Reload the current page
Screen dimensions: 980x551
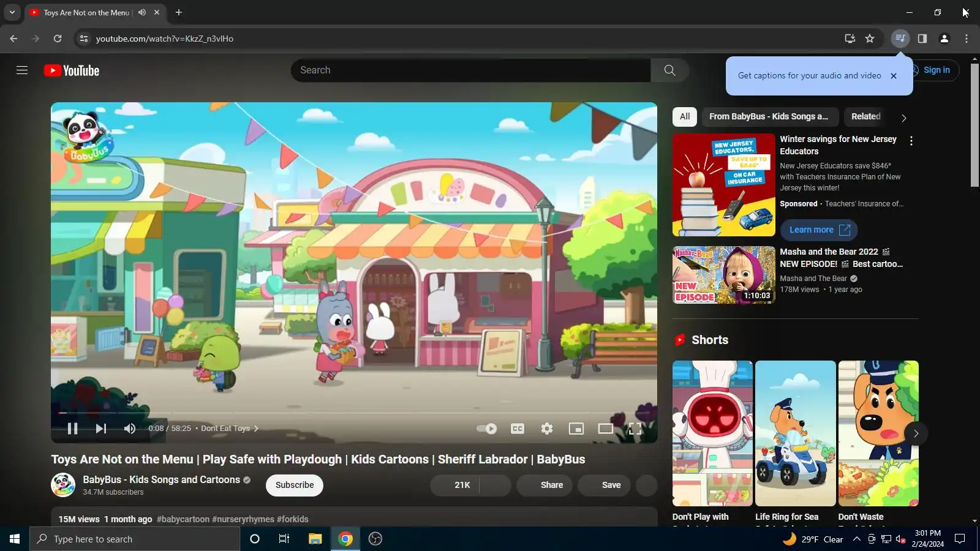[x=58, y=39]
